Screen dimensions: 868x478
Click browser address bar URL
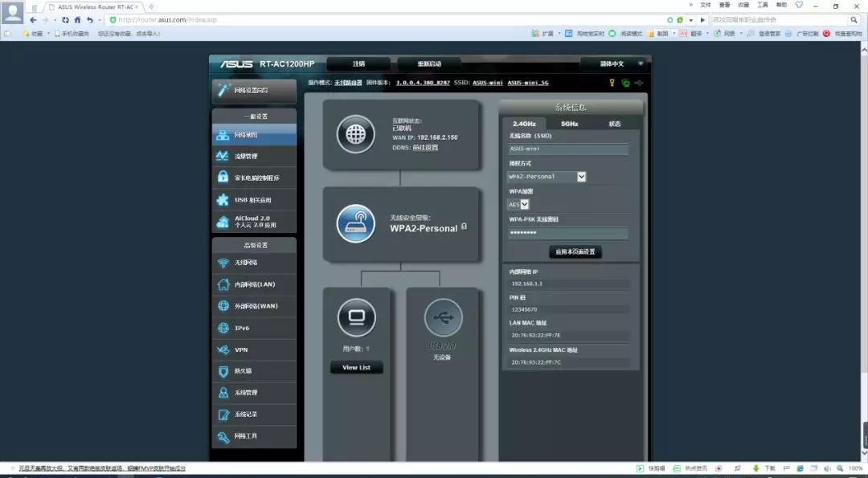click(167, 20)
